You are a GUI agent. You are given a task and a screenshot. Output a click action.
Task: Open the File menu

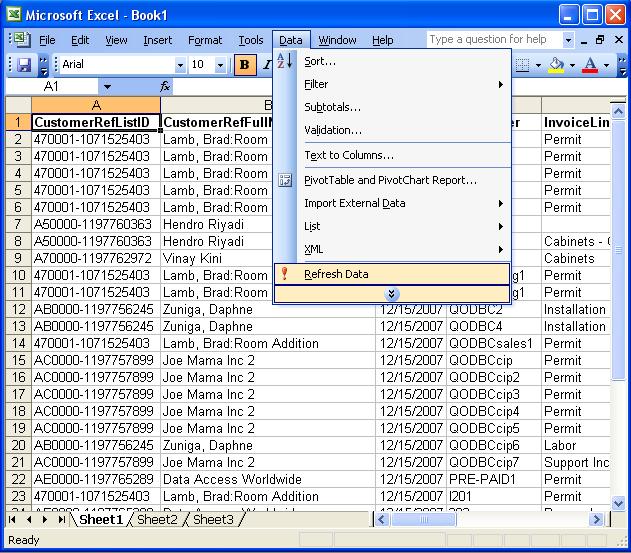click(47, 40)
